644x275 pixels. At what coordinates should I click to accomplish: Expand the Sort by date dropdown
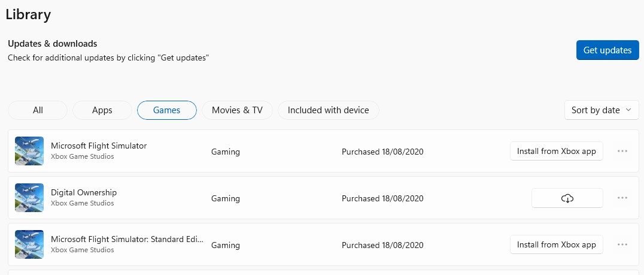[x=601, y=110]
